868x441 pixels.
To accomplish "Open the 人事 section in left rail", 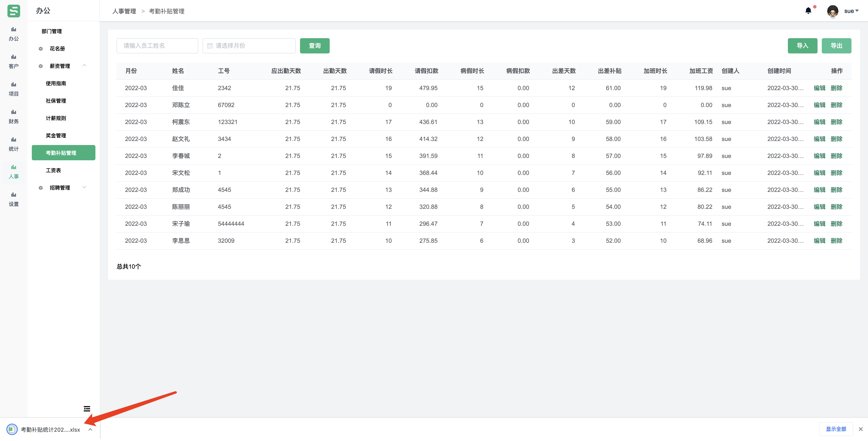I will pyautogui.click(x=14, y=172).
